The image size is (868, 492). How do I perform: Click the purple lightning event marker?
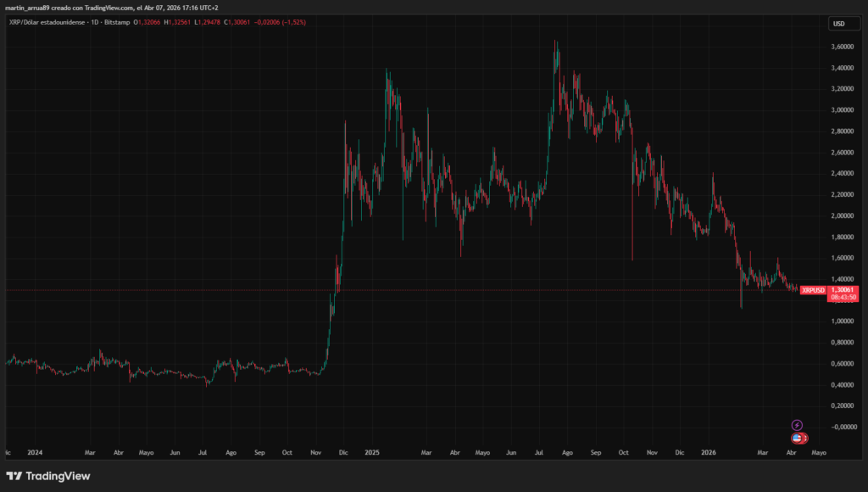pyautogui.click(x=798, y=423)
